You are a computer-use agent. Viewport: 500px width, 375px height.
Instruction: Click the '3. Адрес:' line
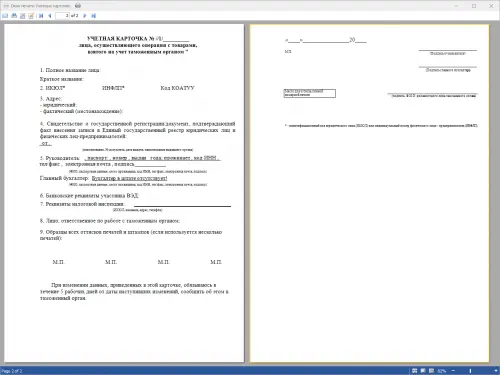[51, 99]
